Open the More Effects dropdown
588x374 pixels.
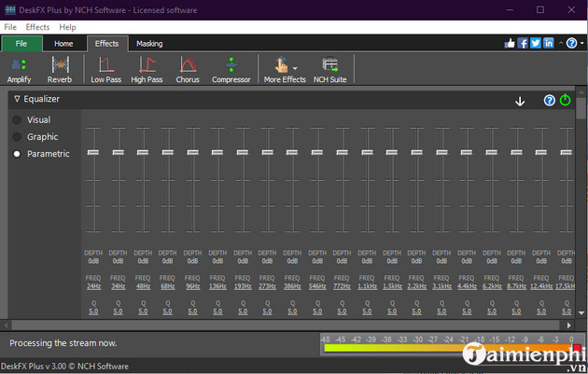tap(285, 67)
